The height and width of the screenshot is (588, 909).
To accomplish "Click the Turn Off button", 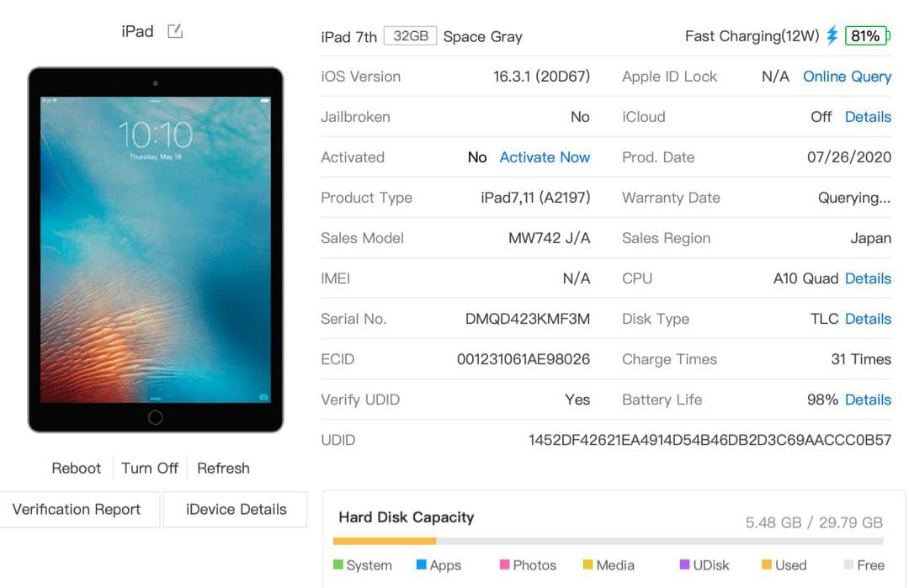I will (150, 468).
